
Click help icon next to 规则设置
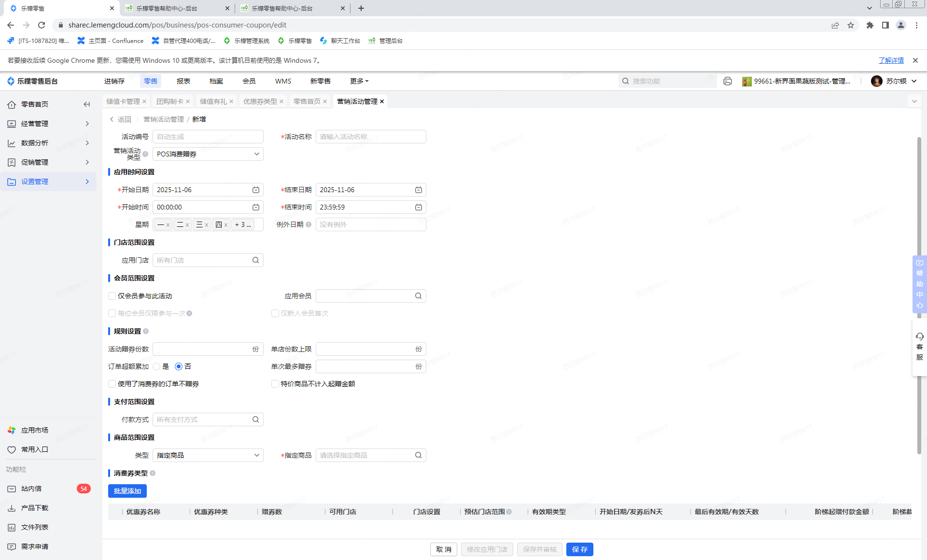pos(146,331)
